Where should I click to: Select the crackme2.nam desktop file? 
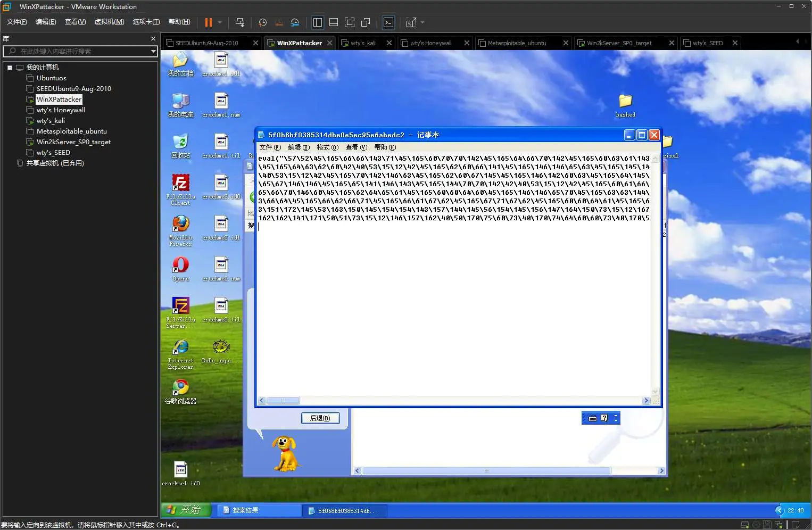tap(221, 269)
